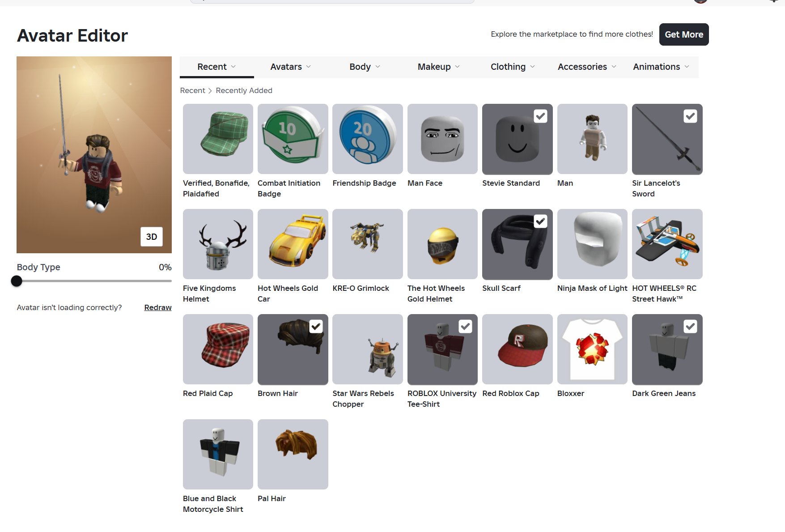785x532 pixels.
Task: Select the Pal Hair item
Action: tap(293, 455)
